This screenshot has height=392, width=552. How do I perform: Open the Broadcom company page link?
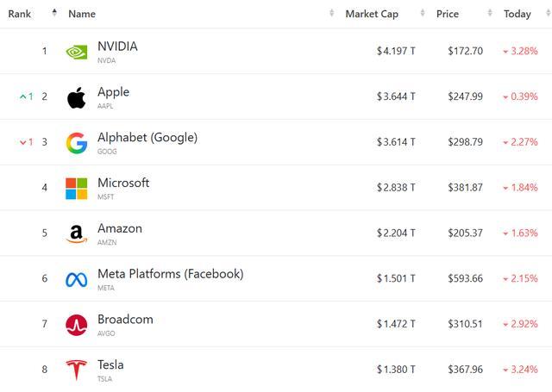(125, 320)
